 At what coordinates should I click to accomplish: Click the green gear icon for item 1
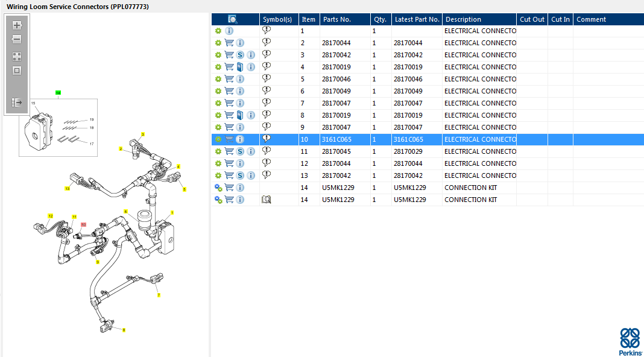(x=218, y=31)
